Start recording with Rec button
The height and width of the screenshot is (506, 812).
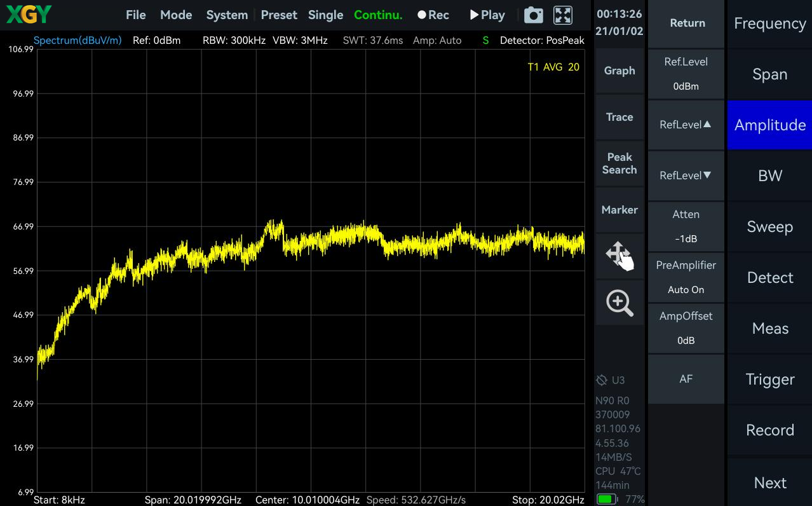pos(433,15)
